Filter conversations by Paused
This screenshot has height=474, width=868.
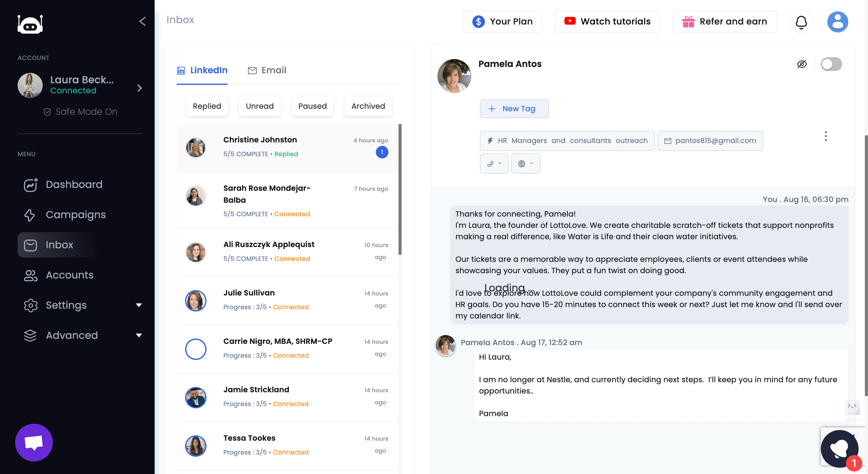coord(312,106)
